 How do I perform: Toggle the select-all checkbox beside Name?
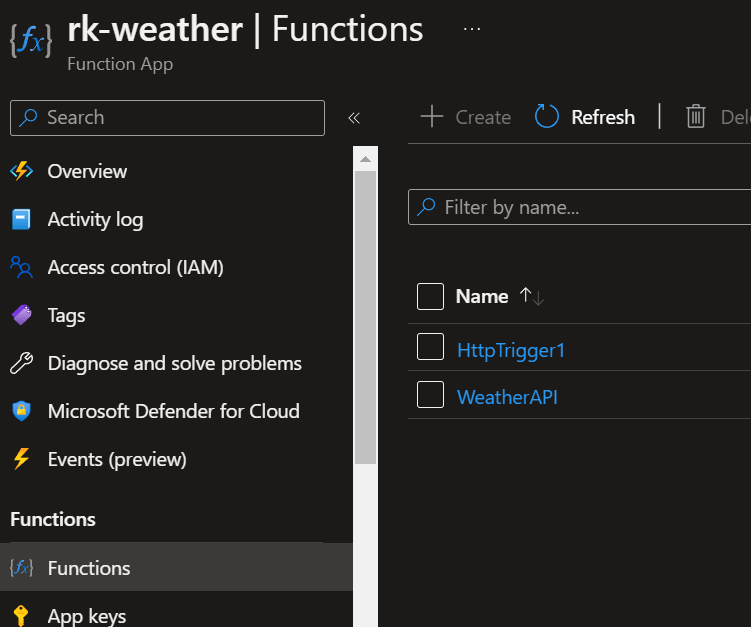coord(430,296)
